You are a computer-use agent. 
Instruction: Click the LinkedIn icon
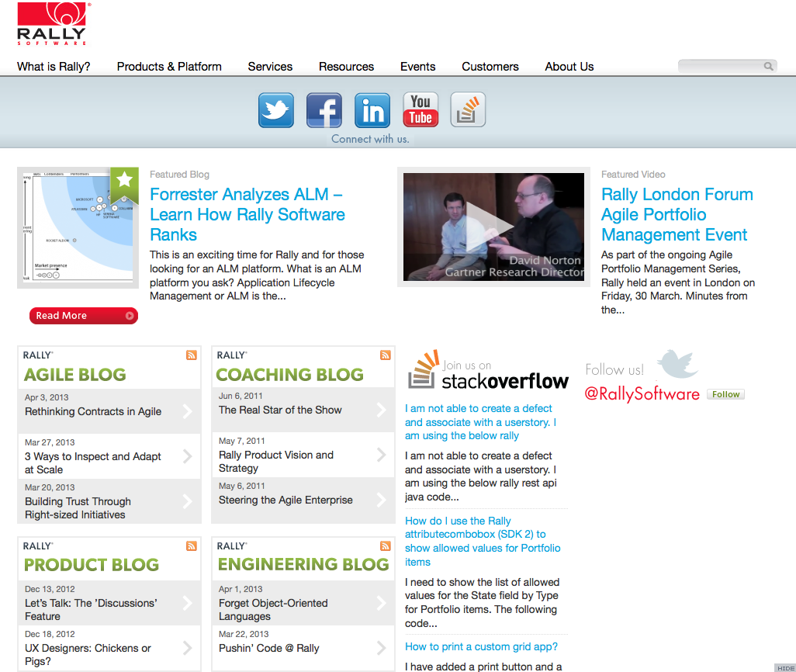(x=372, y=109)
